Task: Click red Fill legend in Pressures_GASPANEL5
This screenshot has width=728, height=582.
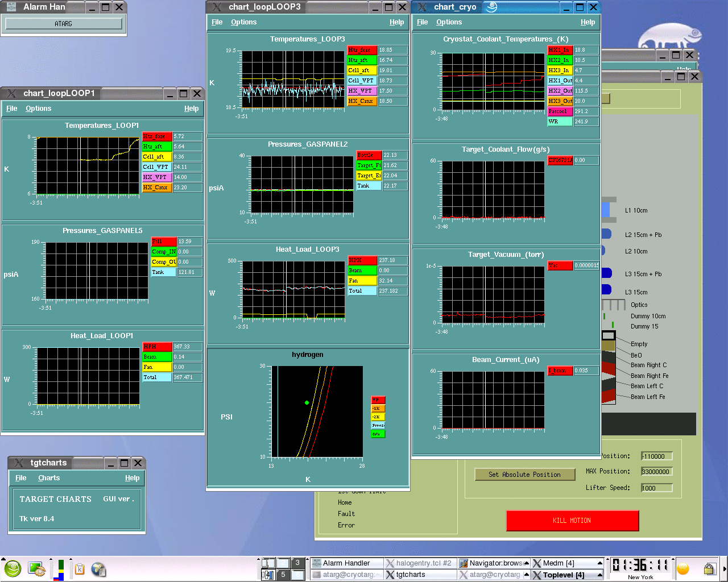Action: (x=163, y=242)
